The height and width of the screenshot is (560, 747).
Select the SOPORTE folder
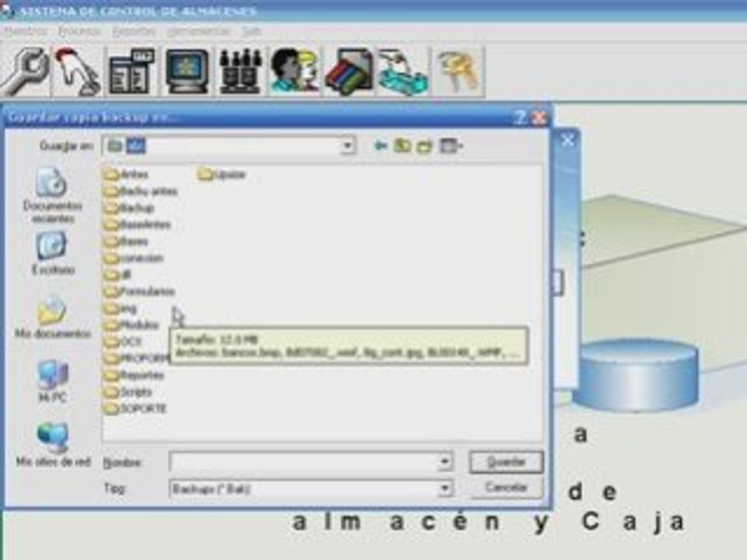coord(135,408)
